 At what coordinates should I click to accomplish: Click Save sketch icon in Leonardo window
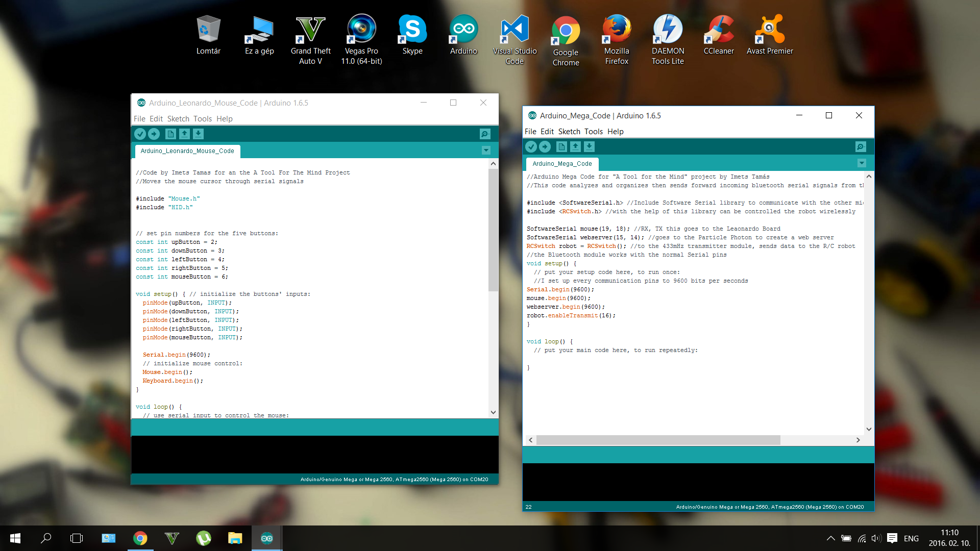pos(199,134)
